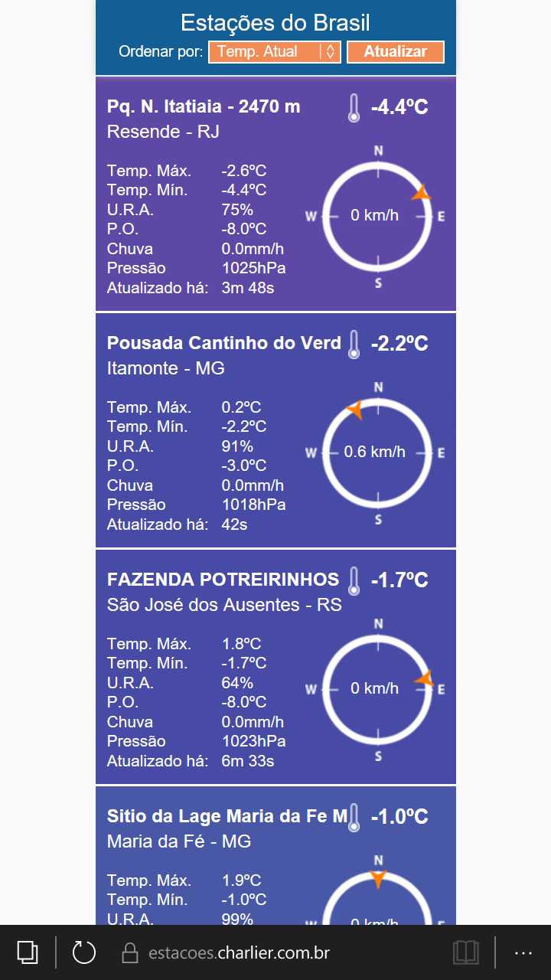Open the 'Temp. Atual' sort dropdown
This screenshot has height=980, width=551.
click(265, 52)
